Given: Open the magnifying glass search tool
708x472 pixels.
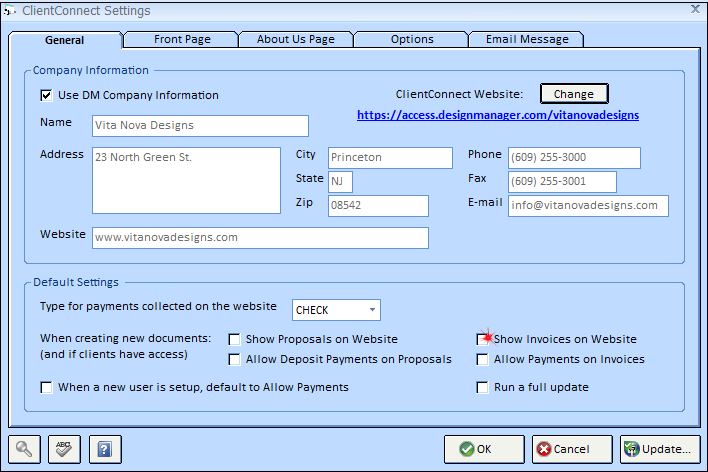Looking at the screenshot, I should point(24,449).
